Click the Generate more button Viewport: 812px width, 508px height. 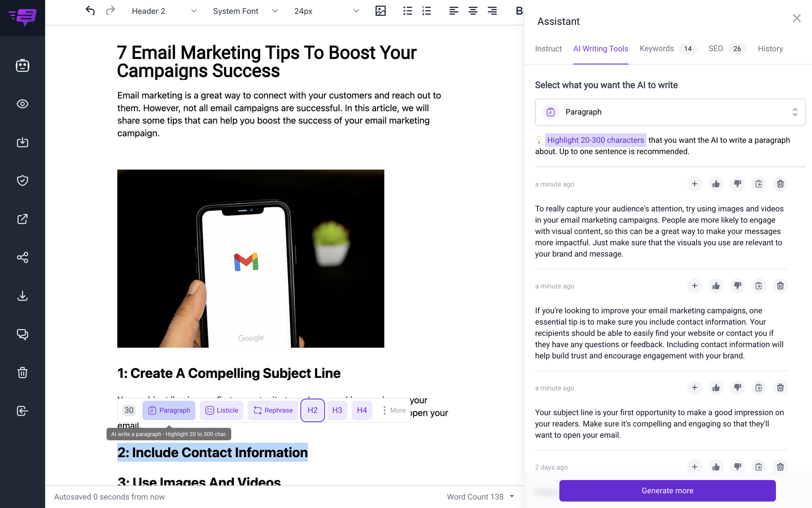coord(667,491)
